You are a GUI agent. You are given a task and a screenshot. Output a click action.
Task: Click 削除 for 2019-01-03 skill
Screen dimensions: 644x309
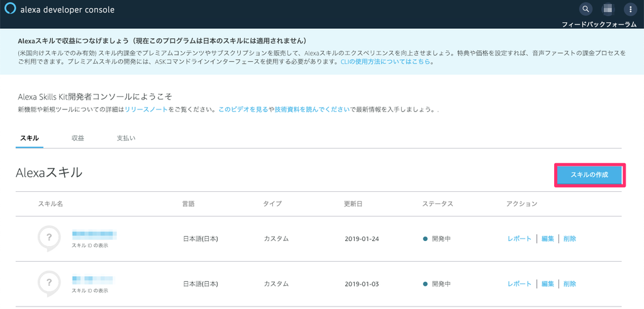coord(570,284)
